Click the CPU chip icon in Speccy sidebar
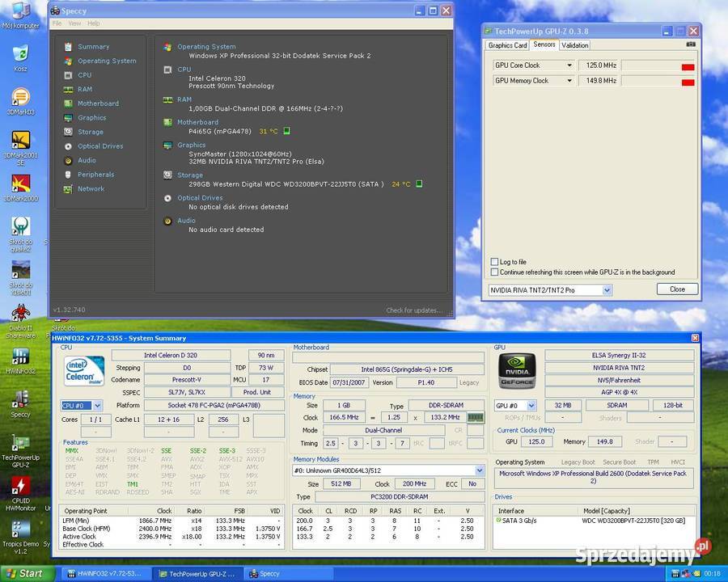Viewport: 728px width, 582px height. pyautogui.click(x=68, y=75)
